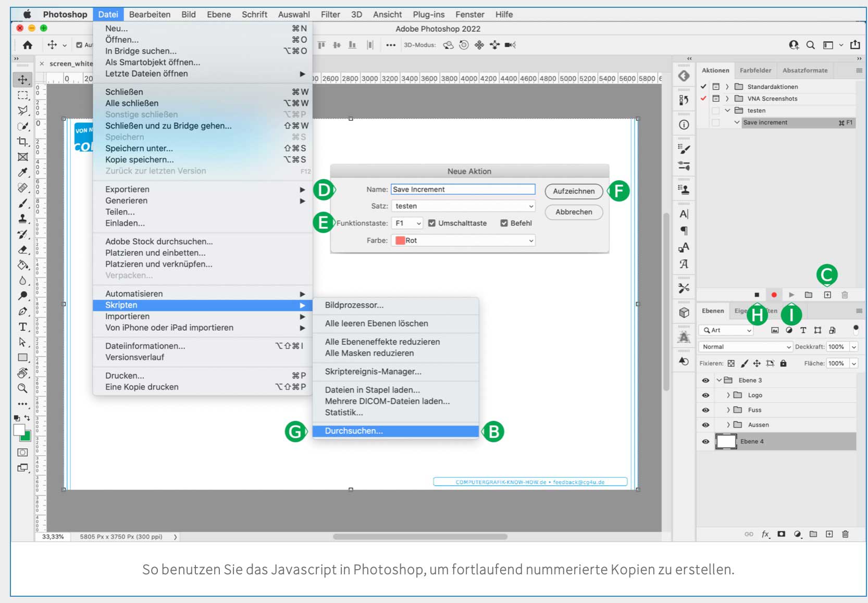This screenshot has height=603, width=868.
Task: Click the Name field with Save Increment
Action: (463, 190)
